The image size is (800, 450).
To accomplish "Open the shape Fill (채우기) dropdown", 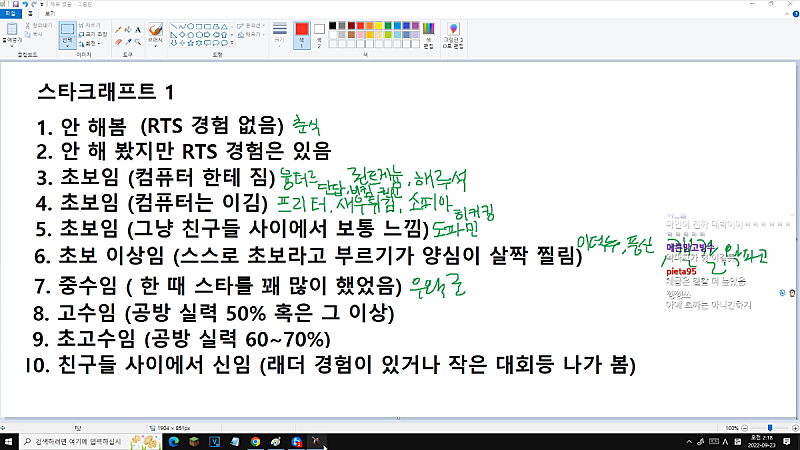I will (251, 35).
